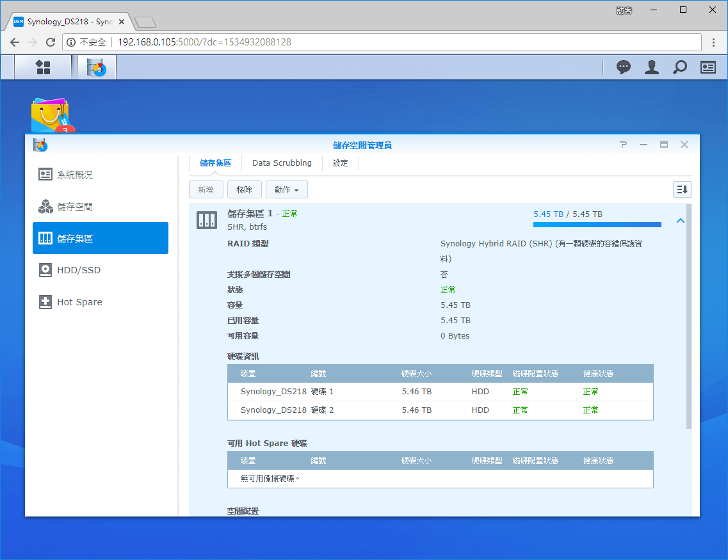The width and height of the screenshot is (728, 560).
Task: Open the 動作 dropdown menu
Action: coord(286,189)
